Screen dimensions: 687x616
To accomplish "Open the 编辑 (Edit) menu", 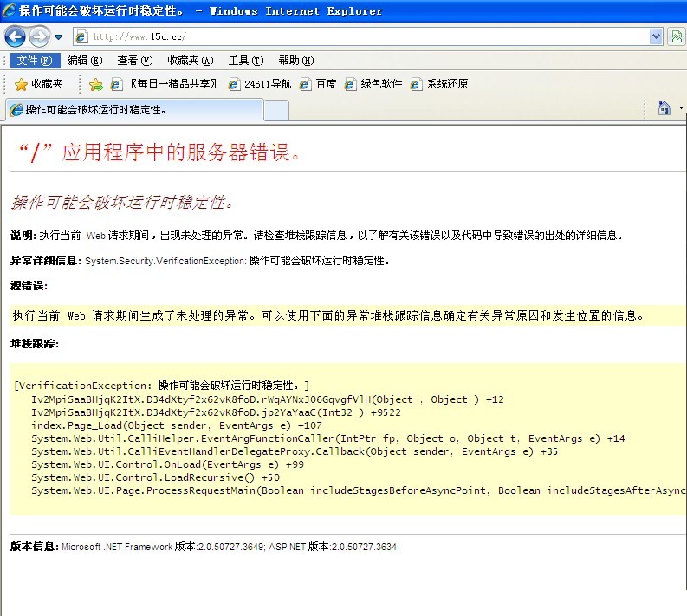I will pyautogui.click(x=84, y=61).
